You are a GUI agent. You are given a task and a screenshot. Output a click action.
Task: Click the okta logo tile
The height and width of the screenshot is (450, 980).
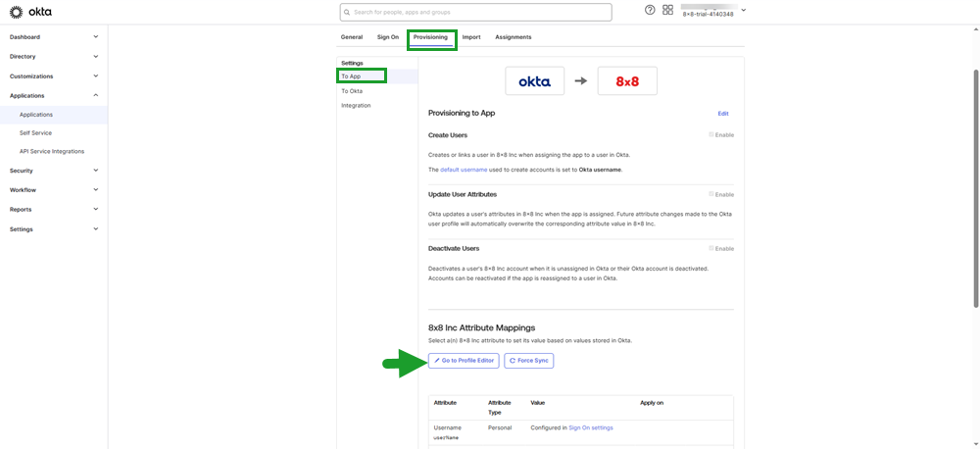[534, 80]
